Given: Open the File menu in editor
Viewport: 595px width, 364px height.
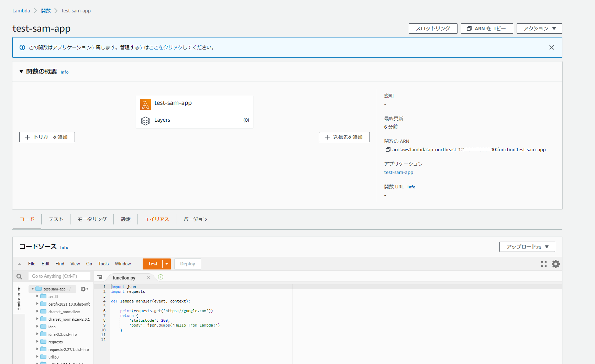Looking at the screenshot, I should tap(32, 264).
